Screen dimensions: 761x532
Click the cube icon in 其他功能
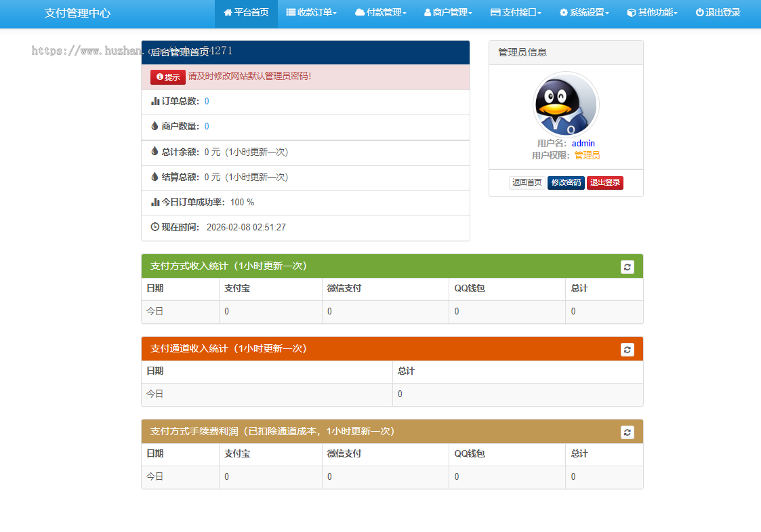[x=632, y=13]
